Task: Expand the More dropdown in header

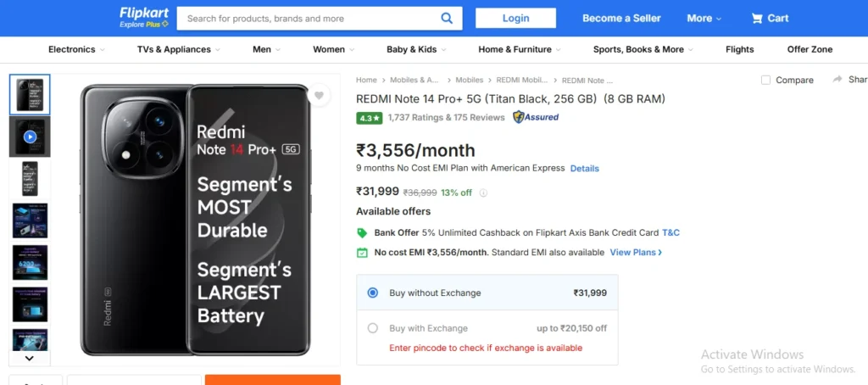Action: (x=704, y=19)
